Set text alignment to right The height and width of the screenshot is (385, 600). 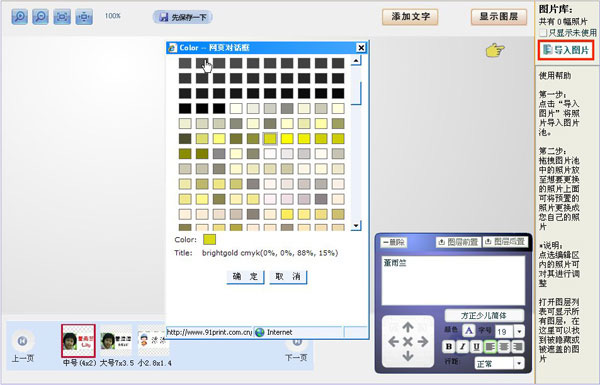[518, 347]
